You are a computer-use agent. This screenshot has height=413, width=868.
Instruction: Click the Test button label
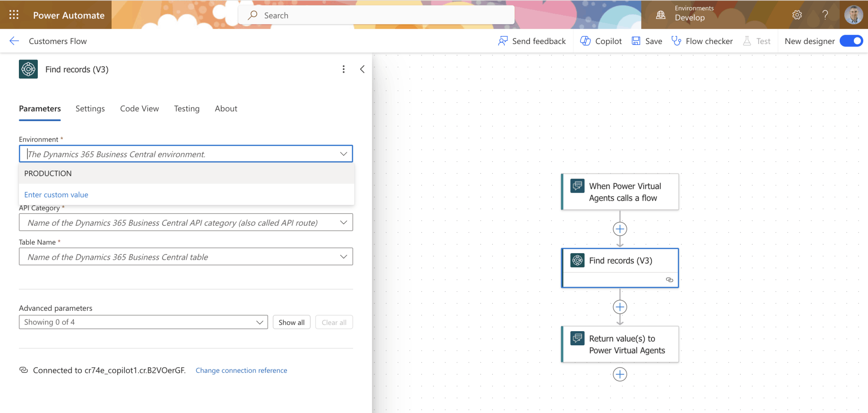coord(764,41)
